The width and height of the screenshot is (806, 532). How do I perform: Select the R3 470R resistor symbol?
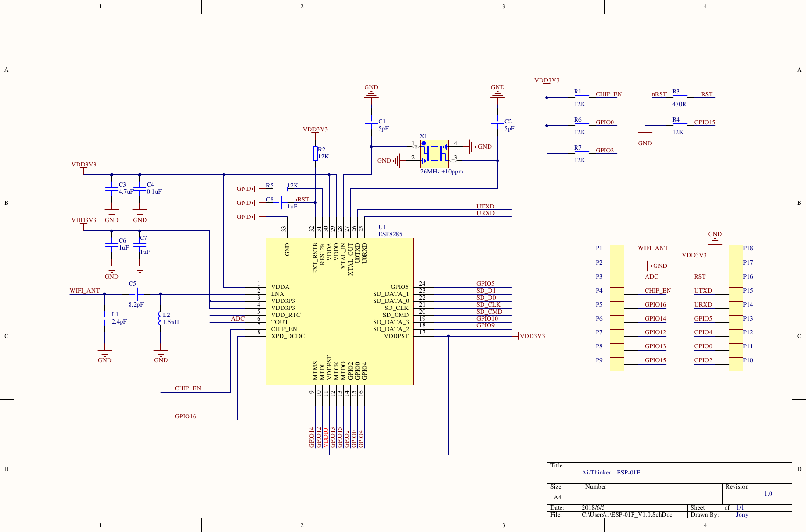click(679, 98)
